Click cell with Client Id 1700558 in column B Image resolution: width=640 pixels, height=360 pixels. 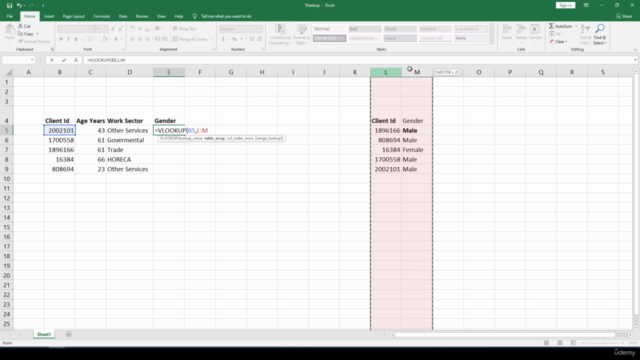(60, 140)
